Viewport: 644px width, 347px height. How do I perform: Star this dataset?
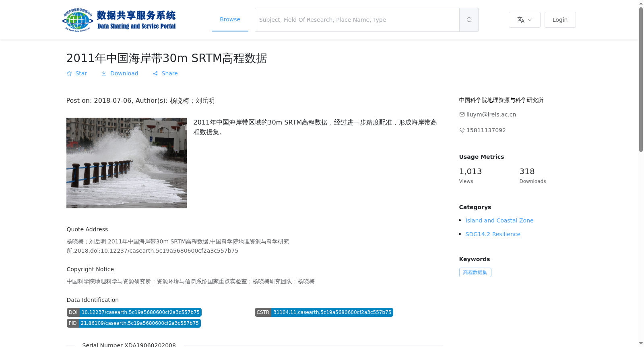point(77,73)
